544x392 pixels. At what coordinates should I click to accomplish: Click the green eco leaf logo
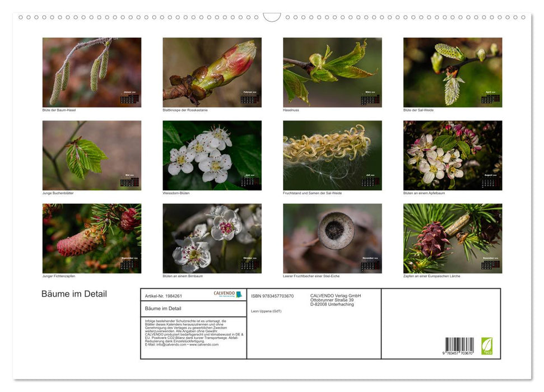point(487,346)
